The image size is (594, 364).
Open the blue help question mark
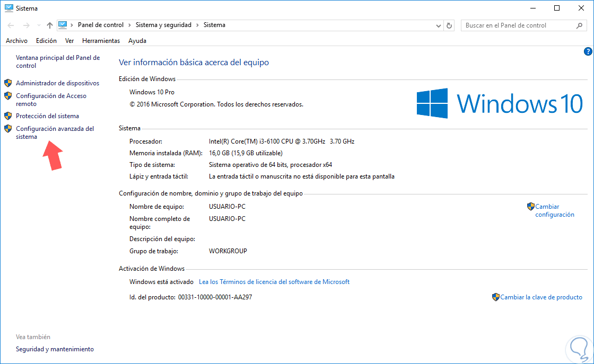(588, 51)
